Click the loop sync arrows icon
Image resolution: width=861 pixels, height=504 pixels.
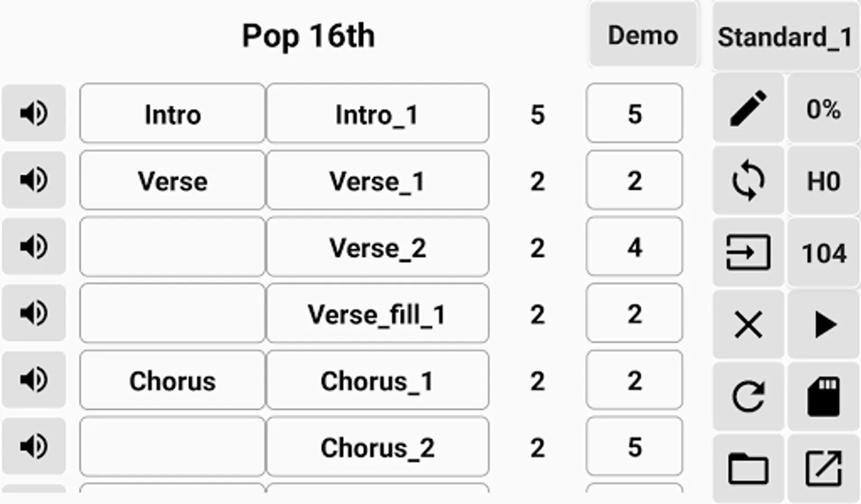coord(748,180)
